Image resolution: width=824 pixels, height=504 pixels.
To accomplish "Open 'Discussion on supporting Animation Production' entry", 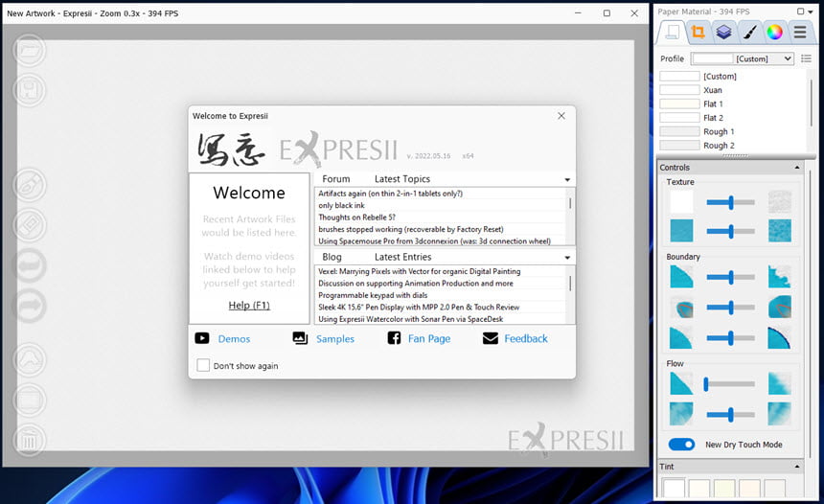I will click(x=415, y=284).
